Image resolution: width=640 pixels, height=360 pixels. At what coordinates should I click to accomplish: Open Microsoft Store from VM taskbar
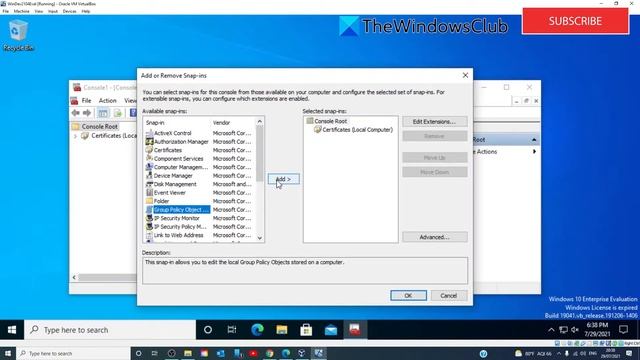tap(306, 330)
